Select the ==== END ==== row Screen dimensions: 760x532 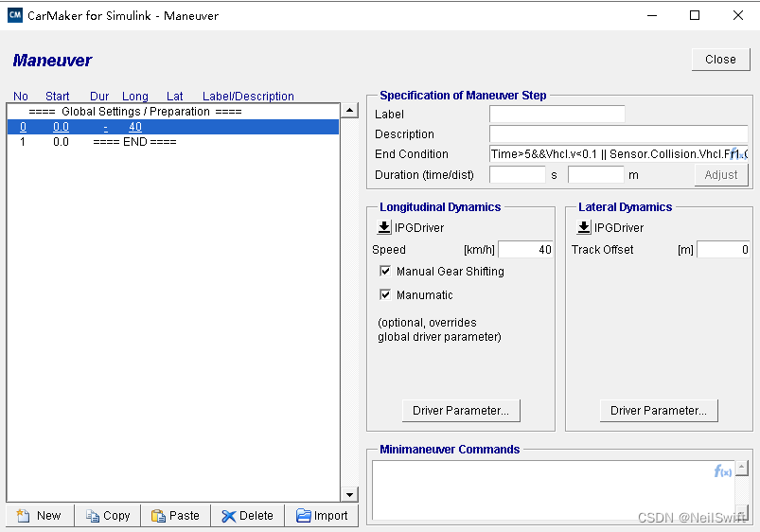click(x=173, y=142)
